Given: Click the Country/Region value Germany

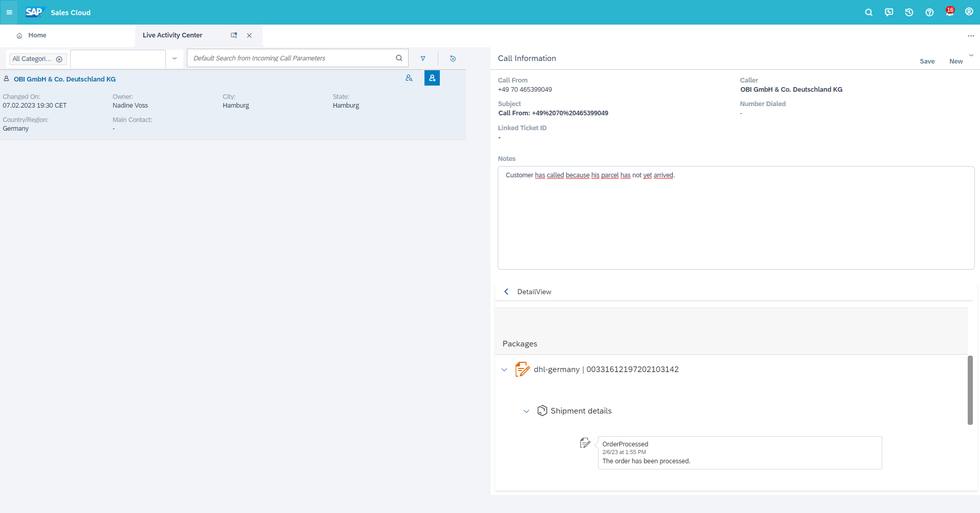Looking at the screenshot, I should pos(16,129).
